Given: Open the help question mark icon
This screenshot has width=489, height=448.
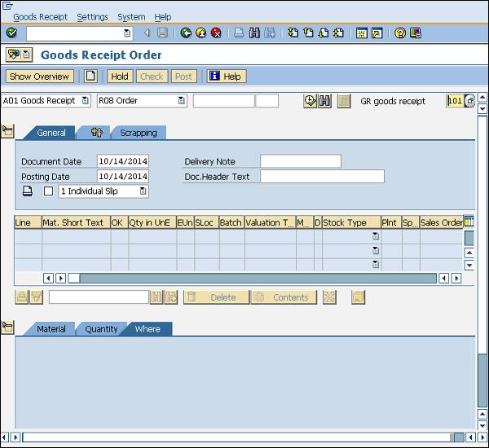Looking at the screenshot, I should pyautogui.click(x=400, y=33).
